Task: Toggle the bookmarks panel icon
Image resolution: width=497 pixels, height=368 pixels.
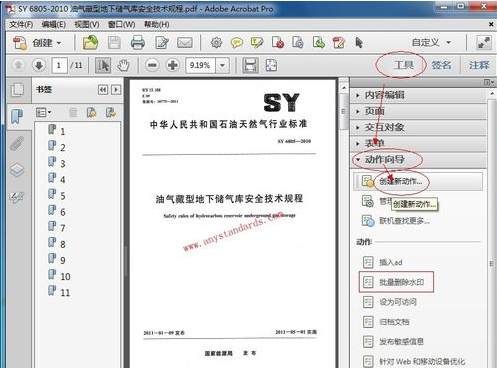Action: [17, 117]
